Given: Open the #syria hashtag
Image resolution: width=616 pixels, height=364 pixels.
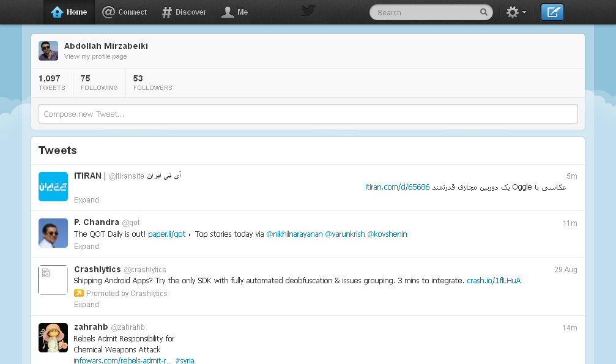Looking at the screenshot, I should 185,360.
